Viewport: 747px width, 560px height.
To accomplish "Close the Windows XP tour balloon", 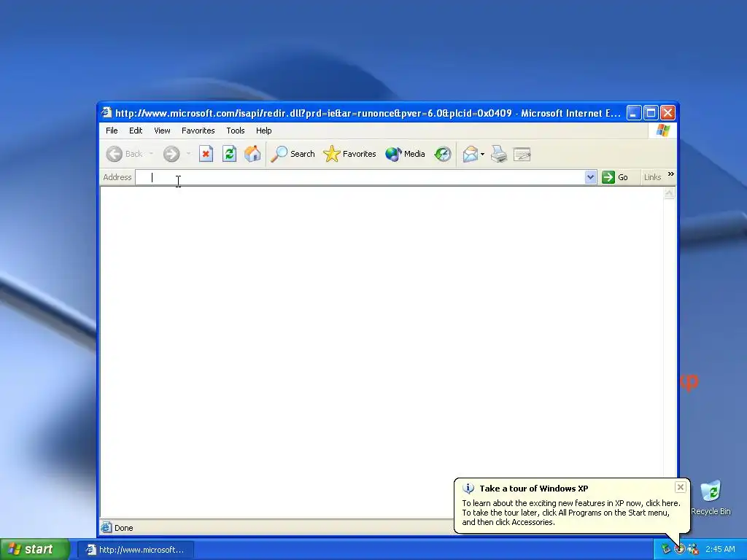I will tap(681, 486).
